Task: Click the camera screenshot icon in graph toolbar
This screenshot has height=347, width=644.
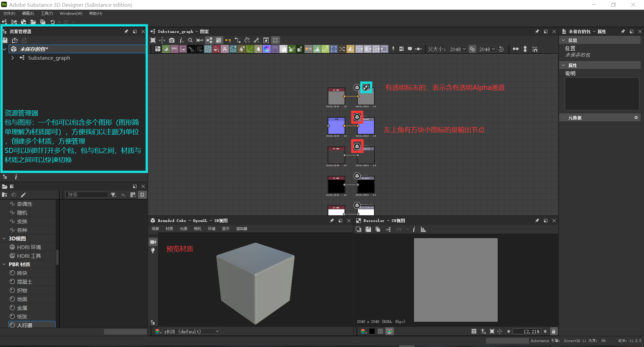Action: (x=172, y=40)
